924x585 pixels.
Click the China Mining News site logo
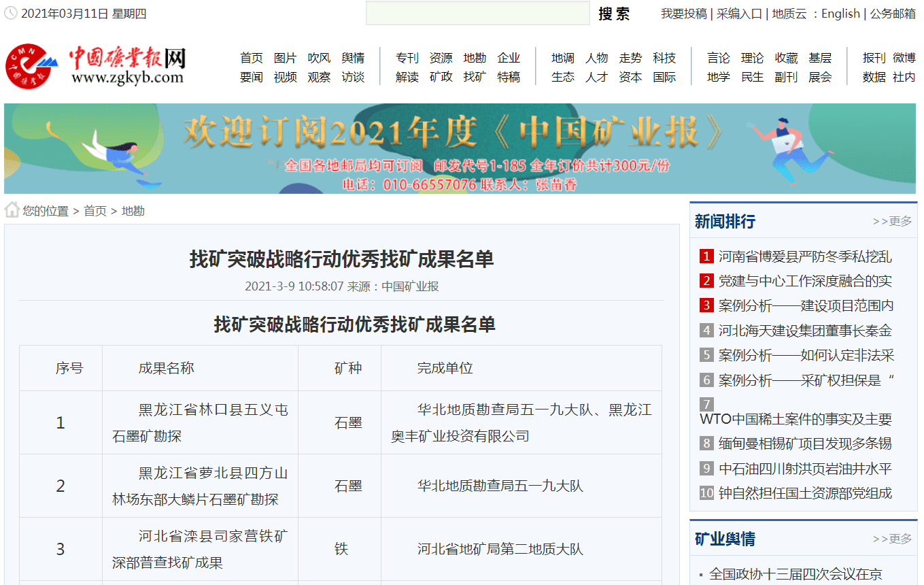(x=95, y=66)
